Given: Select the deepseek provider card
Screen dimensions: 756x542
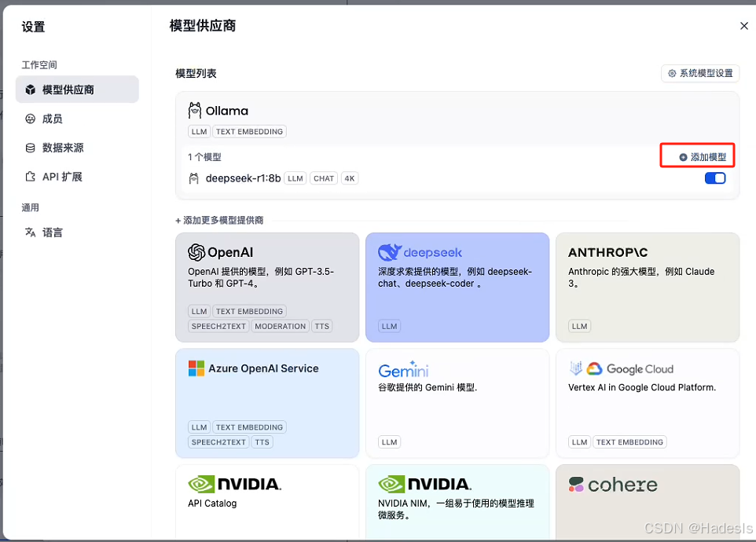Looking at the screenshot, I should (x=457, y=287).
